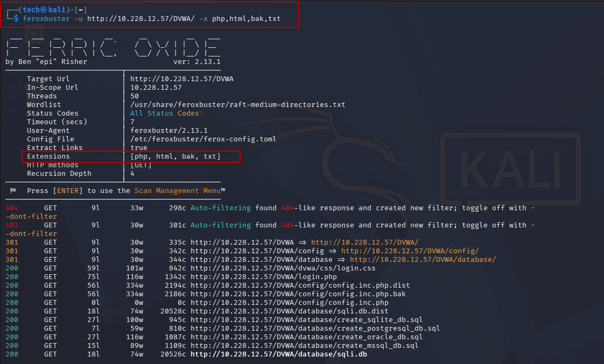
Task: Click the red 403 status code
Action: coord(11,225)
